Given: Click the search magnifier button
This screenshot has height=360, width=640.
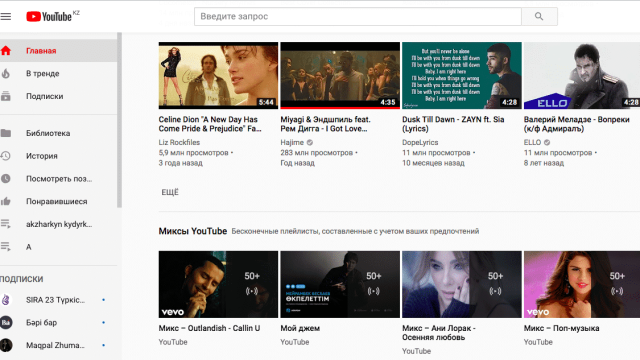Looking at the screenshot, I should pyautogui.click(x=539, y=16).
